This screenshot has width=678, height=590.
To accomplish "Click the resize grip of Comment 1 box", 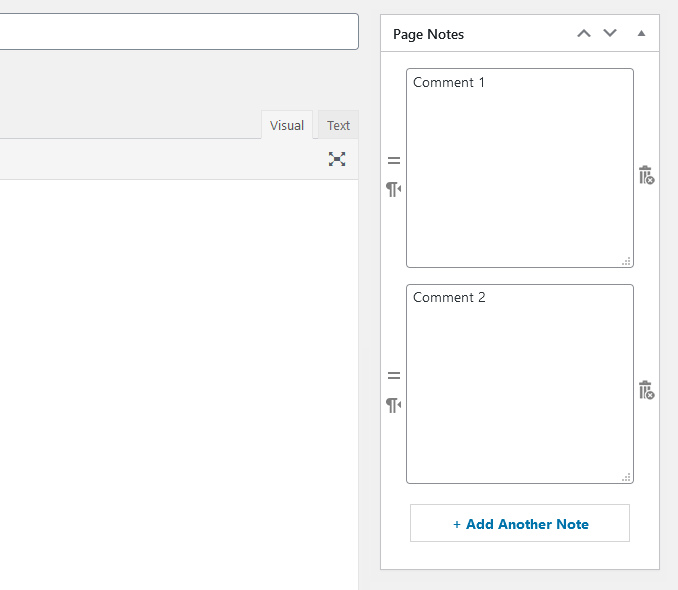I will 627,261.
